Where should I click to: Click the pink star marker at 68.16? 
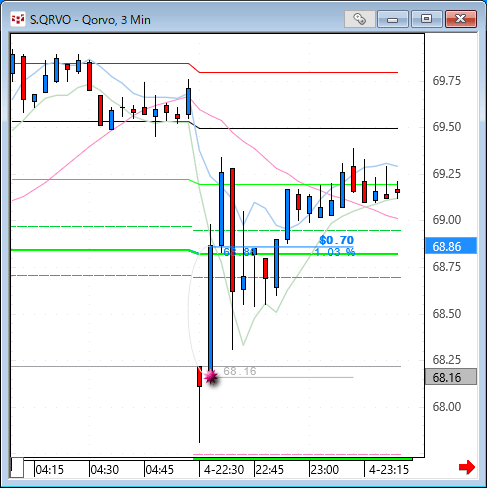[x=211, y=377]
